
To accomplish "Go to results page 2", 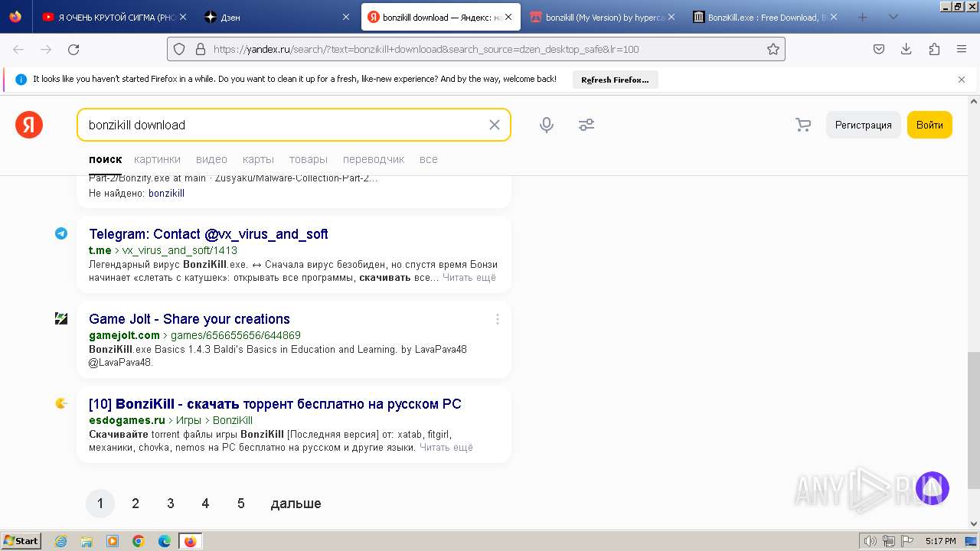I will (x=136, y=504).
